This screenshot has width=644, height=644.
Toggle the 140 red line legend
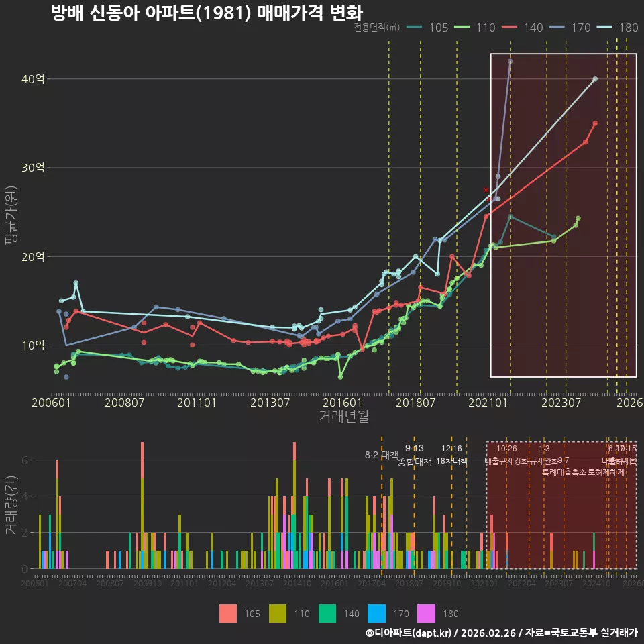click(x=523, y=28)
